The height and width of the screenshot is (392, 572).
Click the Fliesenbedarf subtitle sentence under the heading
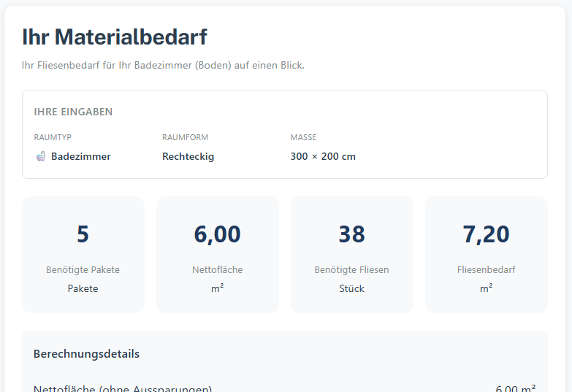(163, 66)
